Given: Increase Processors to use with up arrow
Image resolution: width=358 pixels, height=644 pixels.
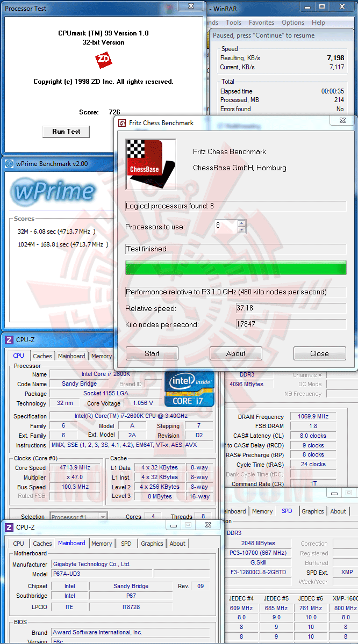Looking at the screenshot, I should tap(242, 223).
